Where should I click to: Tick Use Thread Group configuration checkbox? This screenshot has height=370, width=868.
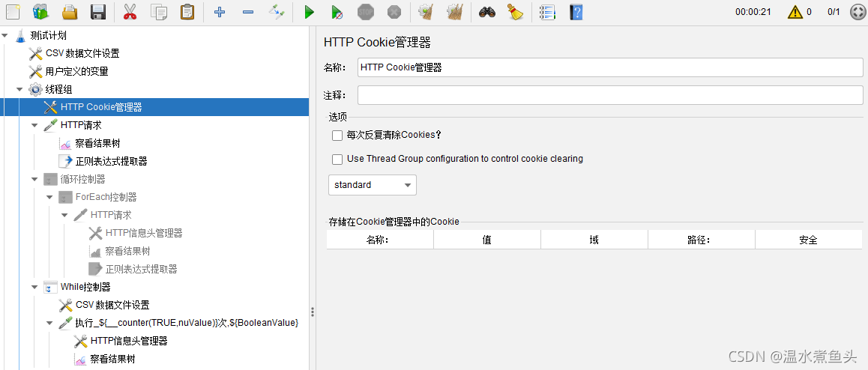pyautogui.click(x=337, y=160)
